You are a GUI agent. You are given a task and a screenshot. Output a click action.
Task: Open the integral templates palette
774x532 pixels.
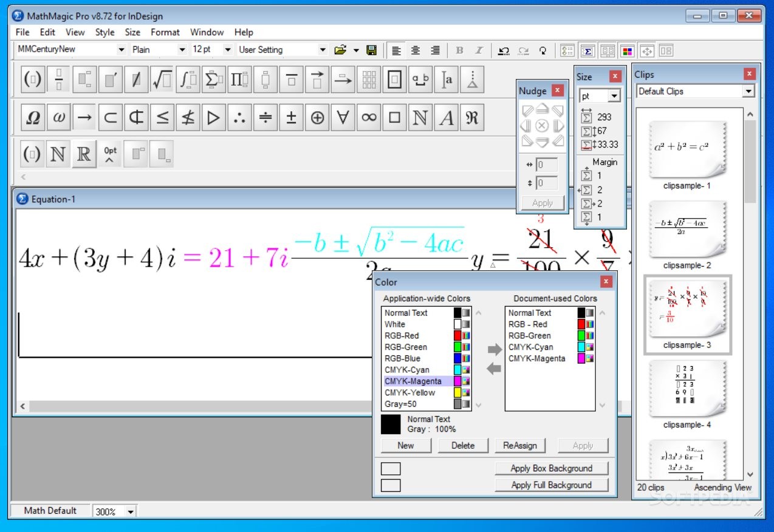point(188,80)
